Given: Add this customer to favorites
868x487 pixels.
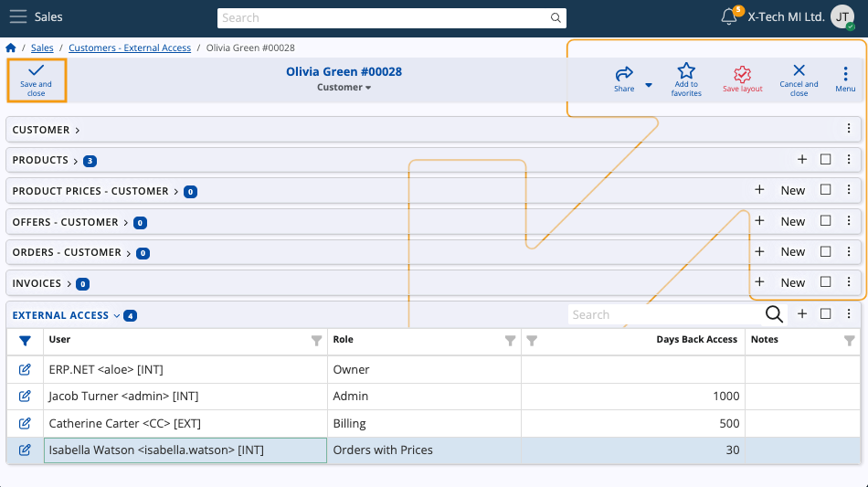Looking at the screenshot, I should click(686, 72).
